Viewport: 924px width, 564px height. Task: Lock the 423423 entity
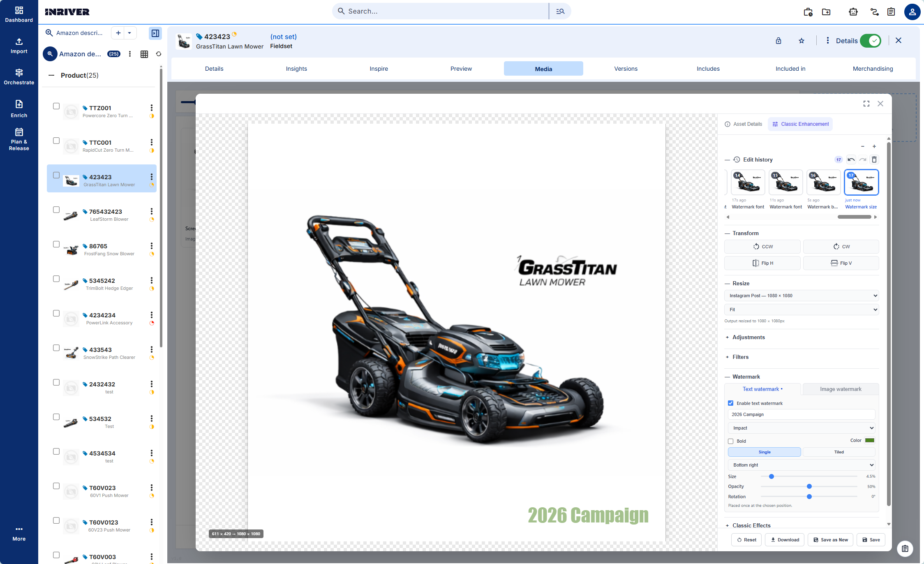pyautogui.click(x=778, y=40)
